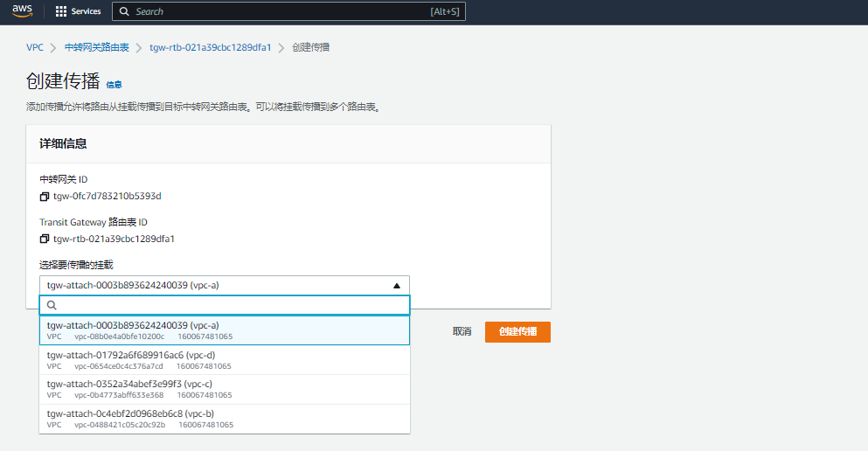
Task: Focus the dropdown filter search box
Action: tap(224, 305)
